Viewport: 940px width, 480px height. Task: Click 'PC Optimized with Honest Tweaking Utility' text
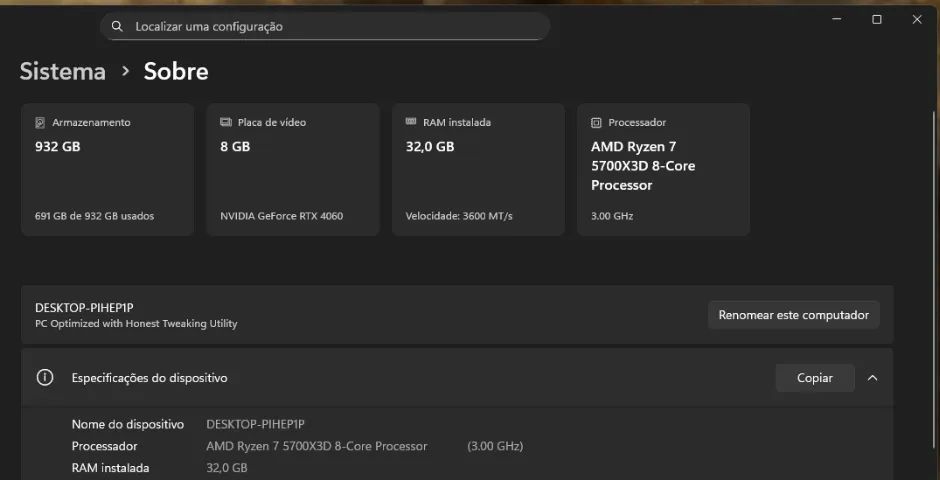click(136, 324)
